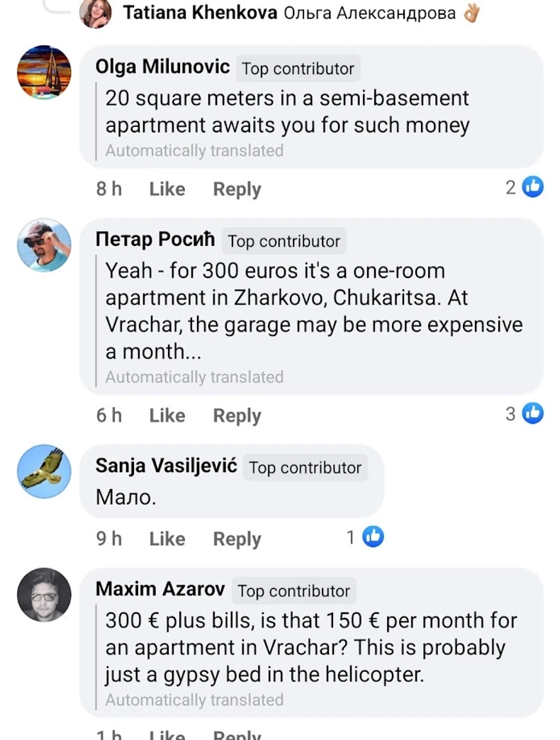Open Sanja Vasiljević's bird avatar
The image size is (560, 740).
[x=44, y=471]
